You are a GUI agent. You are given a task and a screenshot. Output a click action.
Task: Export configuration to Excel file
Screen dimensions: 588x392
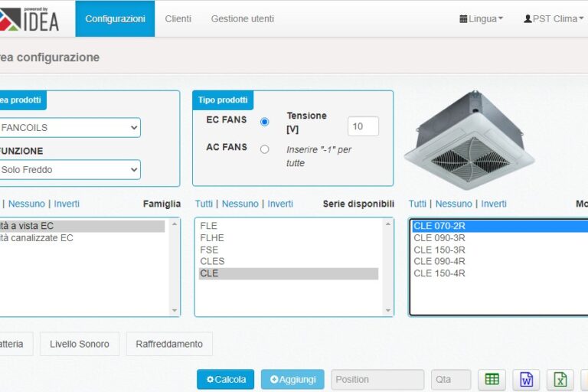click(x=560, y=379)
